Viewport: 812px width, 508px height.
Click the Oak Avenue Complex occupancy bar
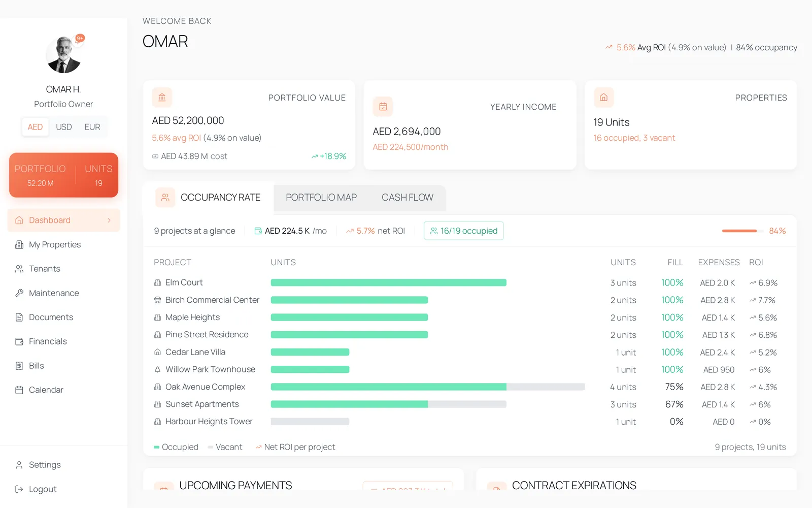tap(428, 387)
